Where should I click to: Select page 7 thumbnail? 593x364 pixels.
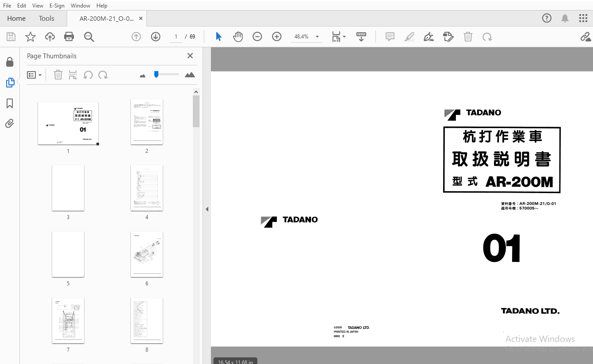[68, 320]
